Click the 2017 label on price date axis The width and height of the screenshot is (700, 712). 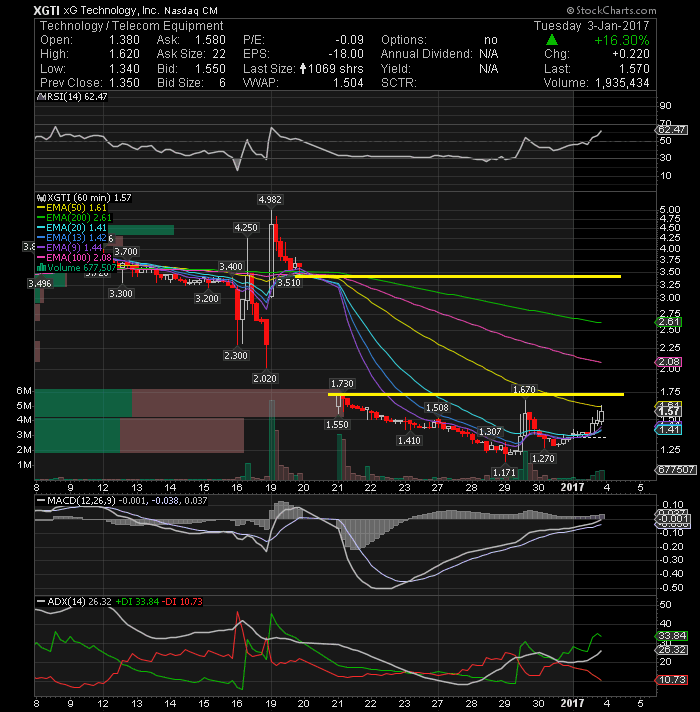(572, 487)
